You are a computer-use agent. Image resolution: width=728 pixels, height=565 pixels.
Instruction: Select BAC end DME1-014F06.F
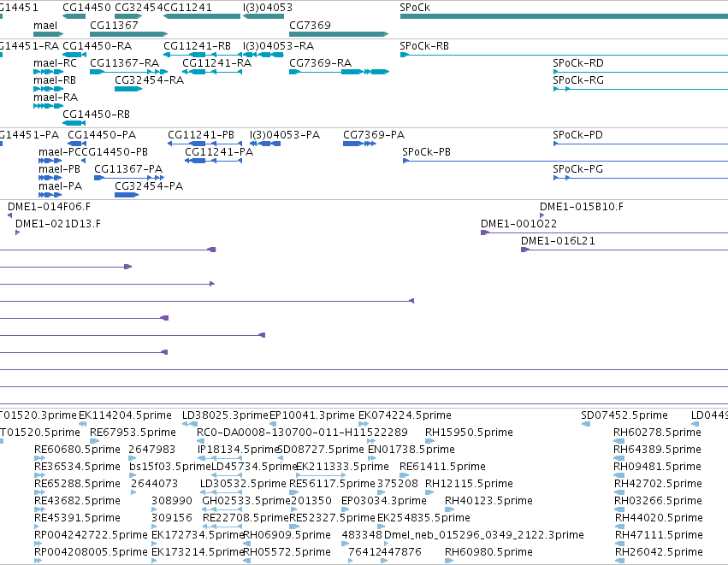pos(50,207)
